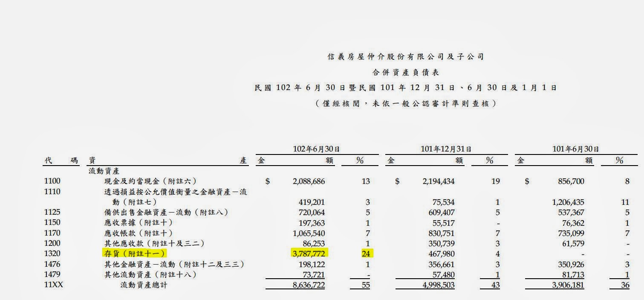Click the amount 830,751
Image resolution: width=644 pixels, height=300 pixels.
442,233
